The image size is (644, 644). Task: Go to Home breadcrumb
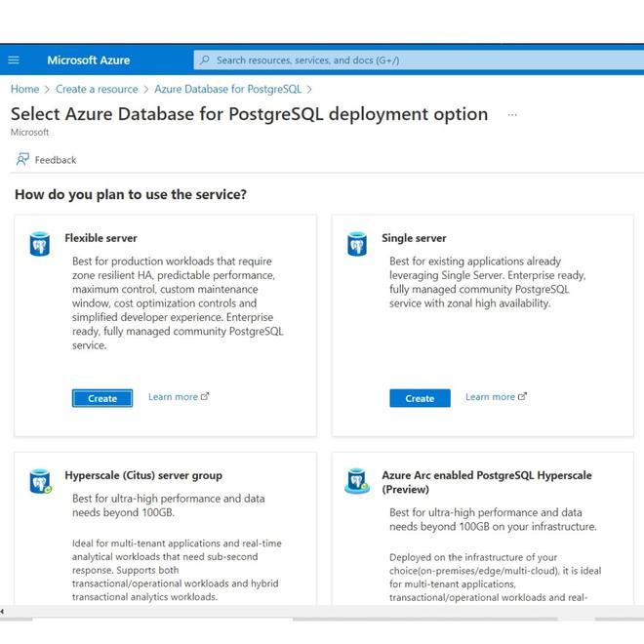pyautogui.click(x=25, y=89)
